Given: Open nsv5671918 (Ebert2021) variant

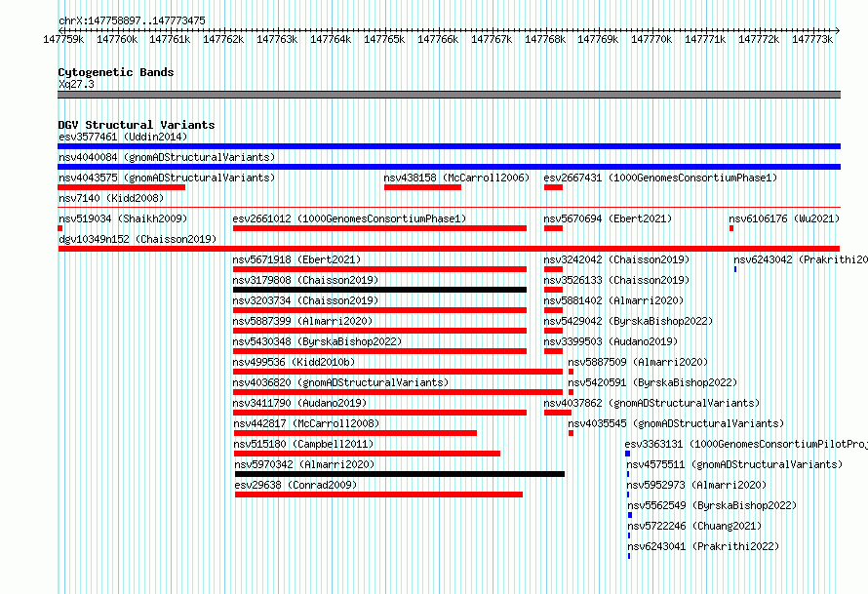Looking at the screenshot, I should click(x=296, y=259).
